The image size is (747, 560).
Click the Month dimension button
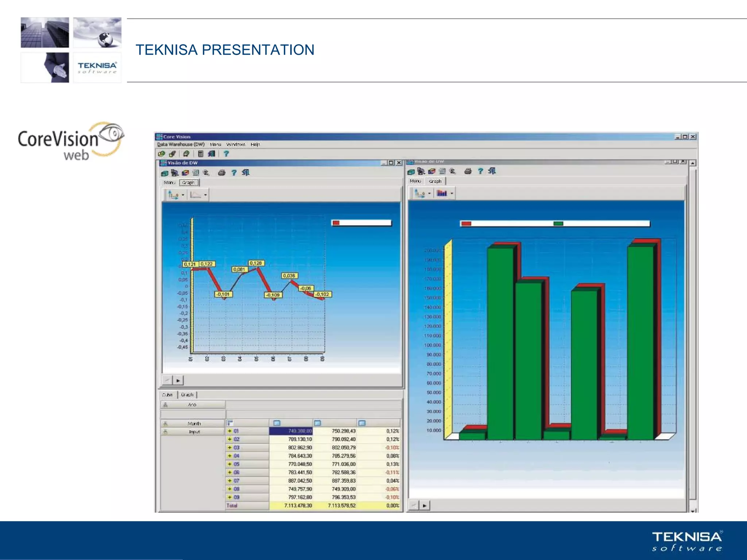pos(193,423)
